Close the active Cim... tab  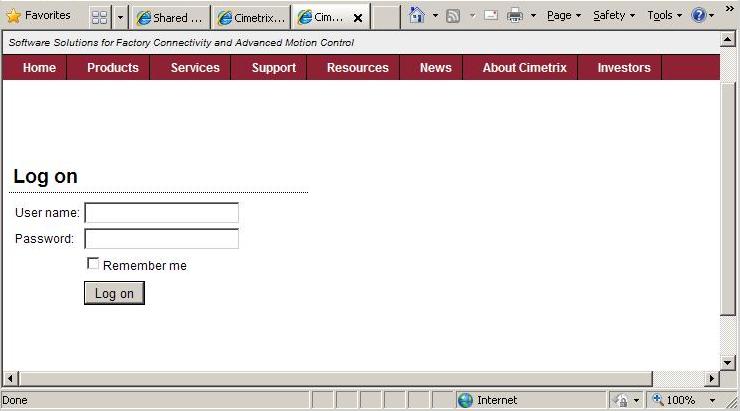tap(358, 18)
